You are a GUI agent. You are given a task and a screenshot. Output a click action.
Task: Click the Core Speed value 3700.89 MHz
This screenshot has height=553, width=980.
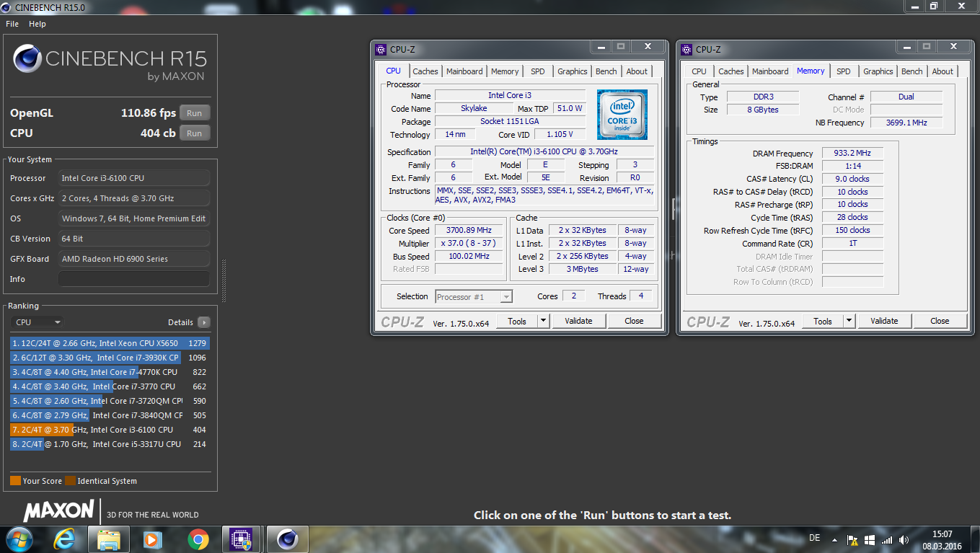pos(469,231)
